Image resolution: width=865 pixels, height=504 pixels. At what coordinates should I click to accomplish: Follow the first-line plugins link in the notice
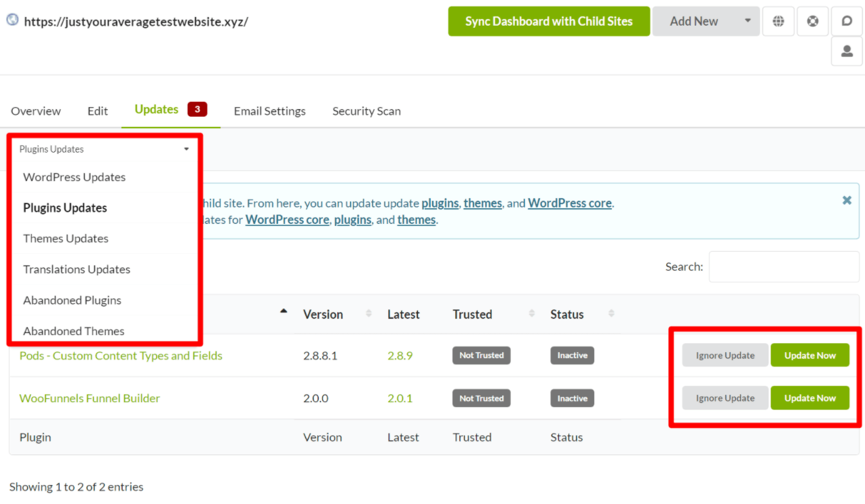tap(441, 203)
